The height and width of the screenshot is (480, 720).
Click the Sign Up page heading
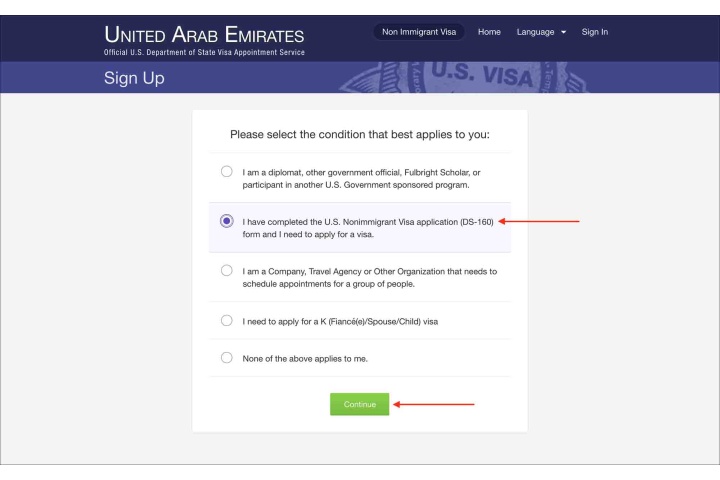pyautogui.click(x=135, y=78)
